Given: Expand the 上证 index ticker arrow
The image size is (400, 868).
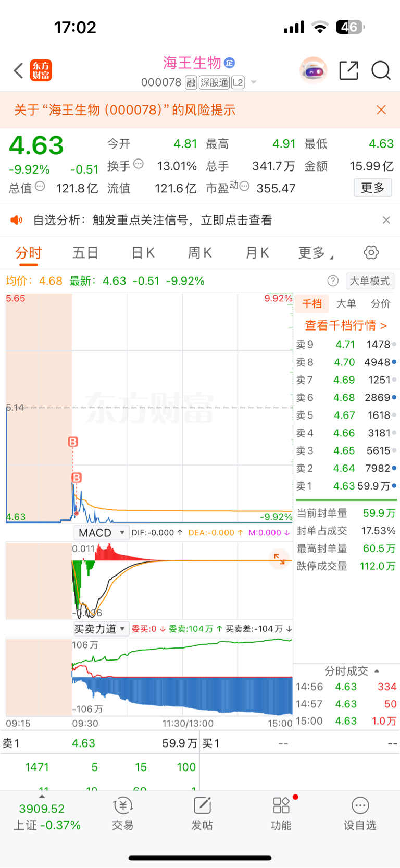Looking at the screenshot, I should coord(42,797).
